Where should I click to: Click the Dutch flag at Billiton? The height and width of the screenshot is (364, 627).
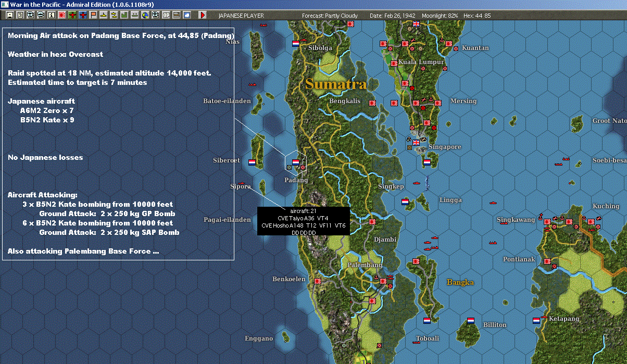tap(472, 320)
